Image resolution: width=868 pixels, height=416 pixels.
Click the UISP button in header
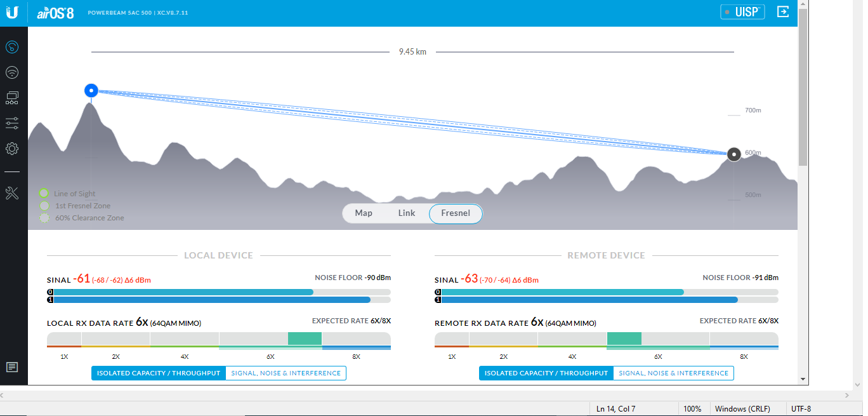742,12
